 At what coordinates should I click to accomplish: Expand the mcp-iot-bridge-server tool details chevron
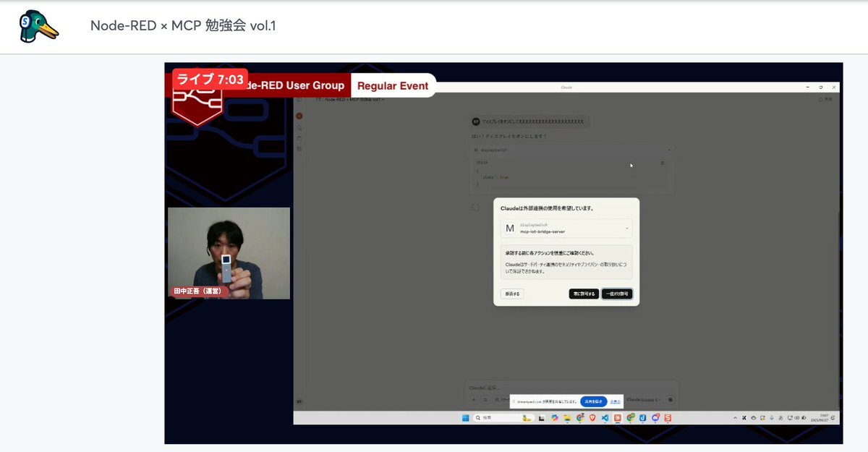[x=626, y=229]
